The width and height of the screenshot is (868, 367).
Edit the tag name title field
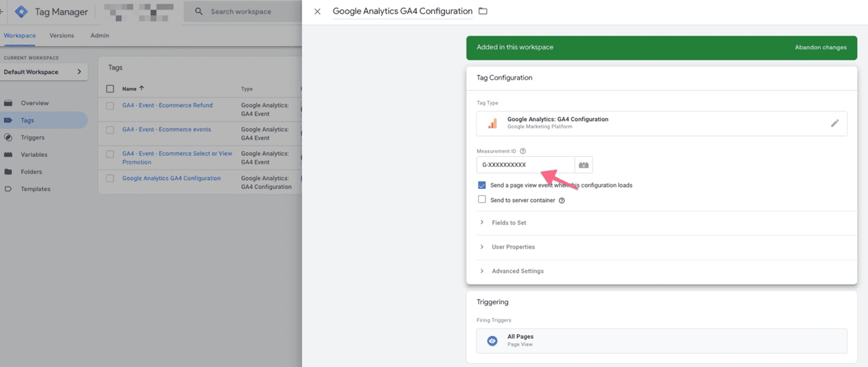402,11
